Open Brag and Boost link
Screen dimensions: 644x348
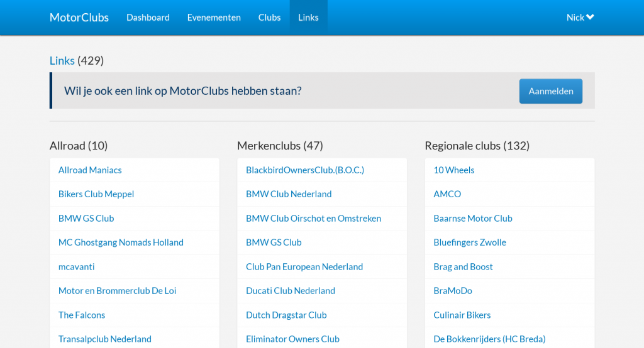tap(463, 267)
